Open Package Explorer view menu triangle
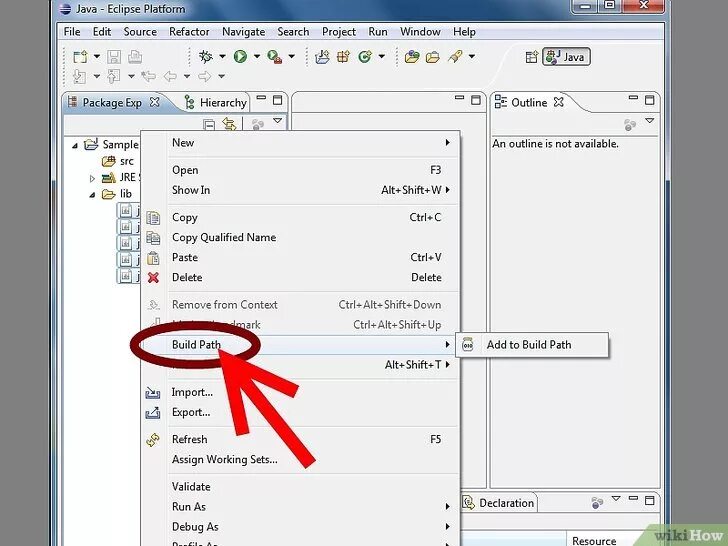This screenshot has height=546, width=728. pyautogui.click(x=278, y=121)
